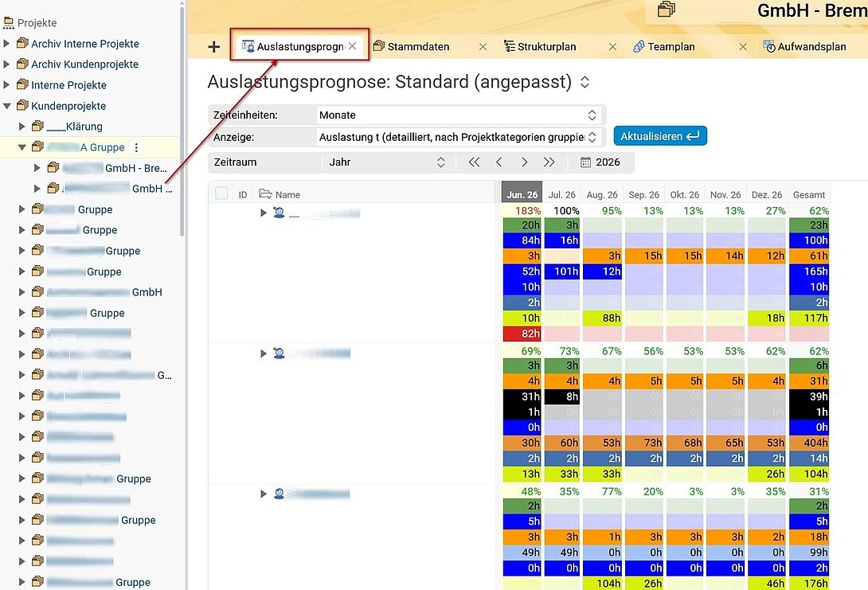Close the Teamplan tab

(x=743, y=47)
